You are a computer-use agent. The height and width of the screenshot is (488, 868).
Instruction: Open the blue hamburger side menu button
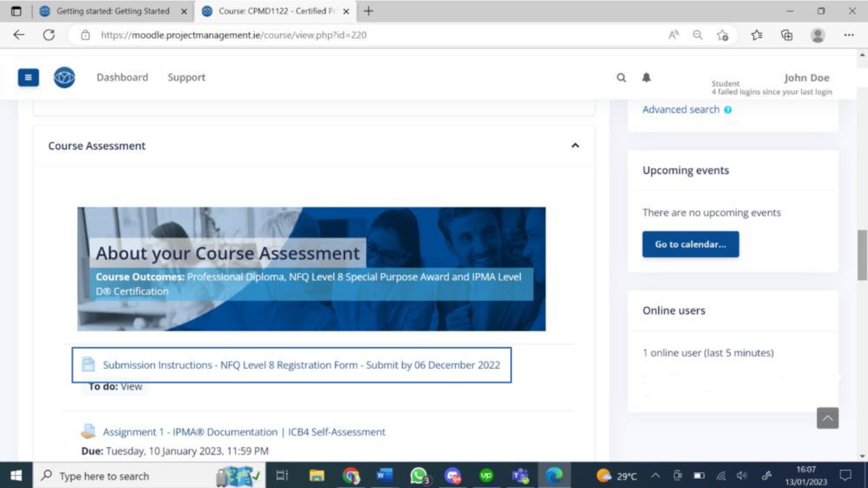[28, 77]
